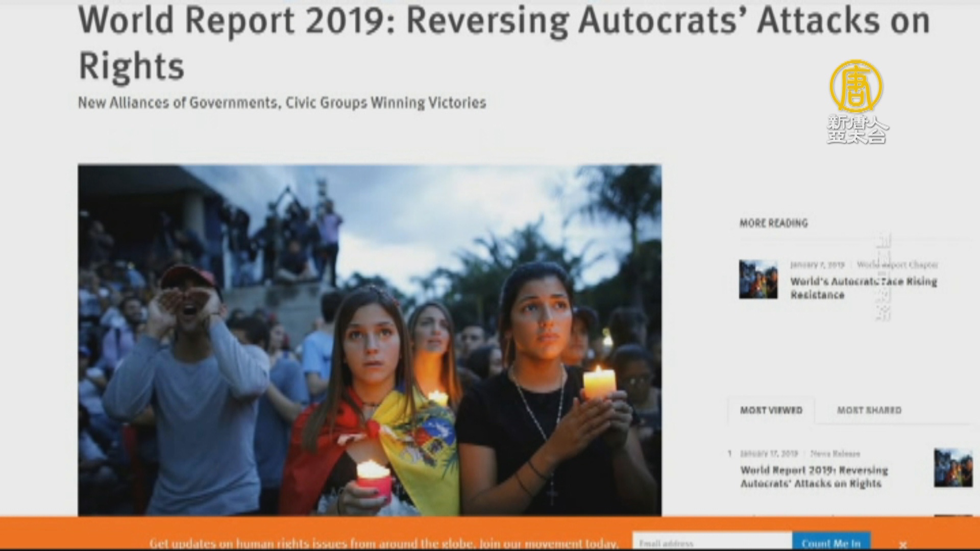The width and height of the screenshot is (980, 551).
Task: Click the World Report 2019 main headline
Action: pos(503,43)
